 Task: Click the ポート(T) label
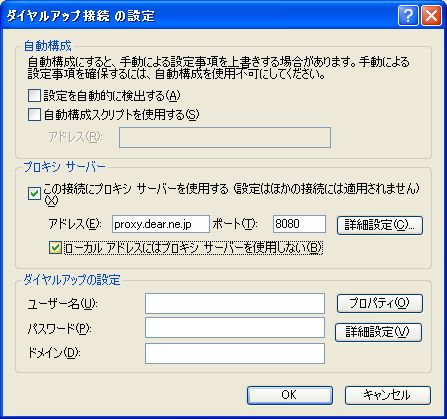tap(235, 224)
